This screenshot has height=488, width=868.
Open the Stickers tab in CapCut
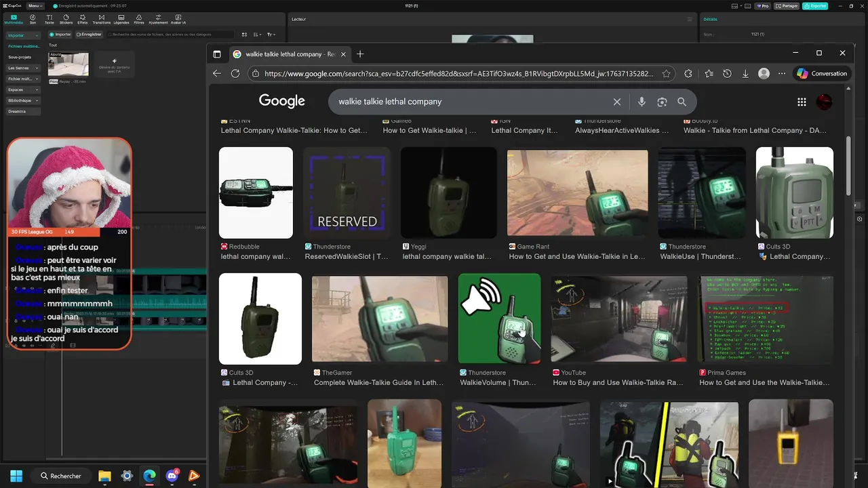pos(66,19)
